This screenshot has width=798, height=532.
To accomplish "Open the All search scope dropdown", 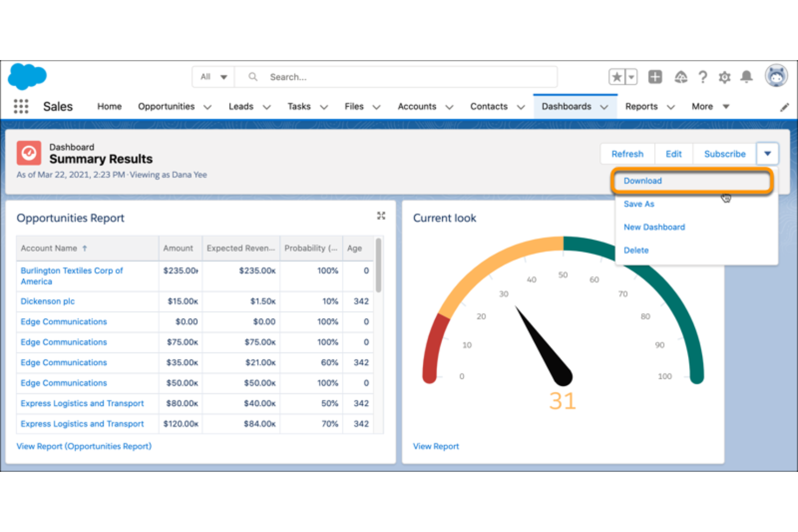I will [x=214, y=77].
